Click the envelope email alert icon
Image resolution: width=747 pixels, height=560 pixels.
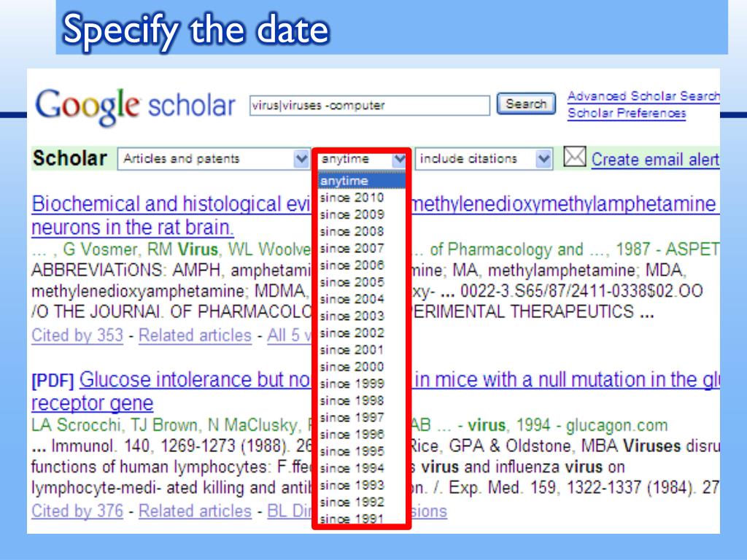click(x=575, y=157)
